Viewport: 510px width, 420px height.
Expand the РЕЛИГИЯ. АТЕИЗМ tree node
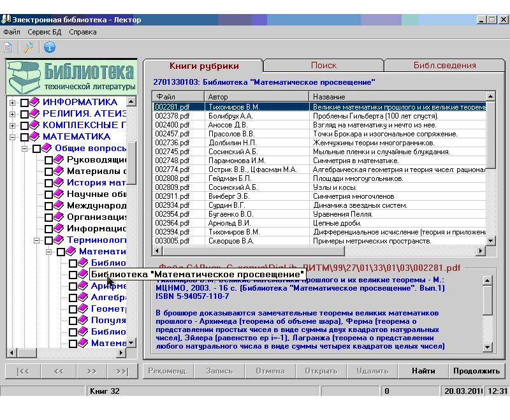point(12,114)
